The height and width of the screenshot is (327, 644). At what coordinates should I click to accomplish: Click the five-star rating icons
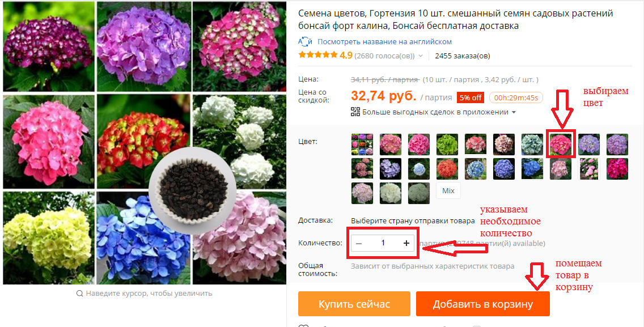[318, 55]
